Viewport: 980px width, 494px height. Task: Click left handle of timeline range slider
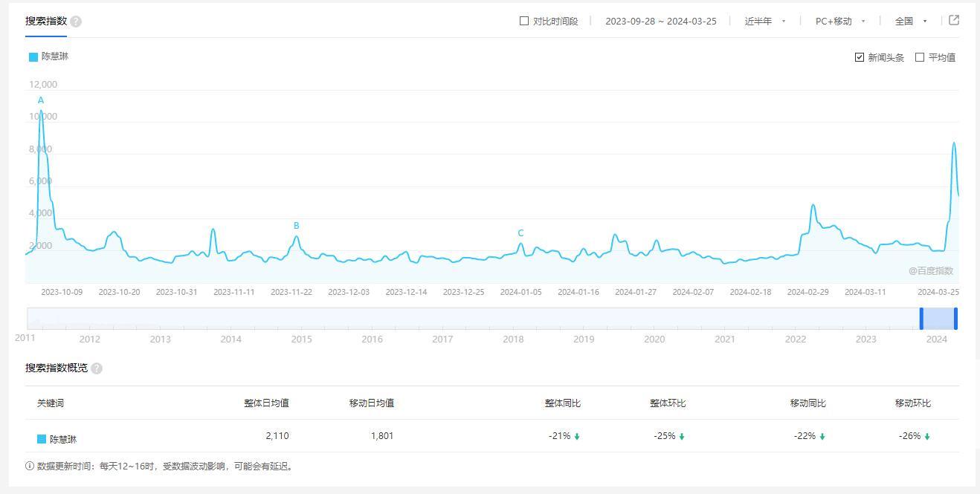[x=921, y=319]
